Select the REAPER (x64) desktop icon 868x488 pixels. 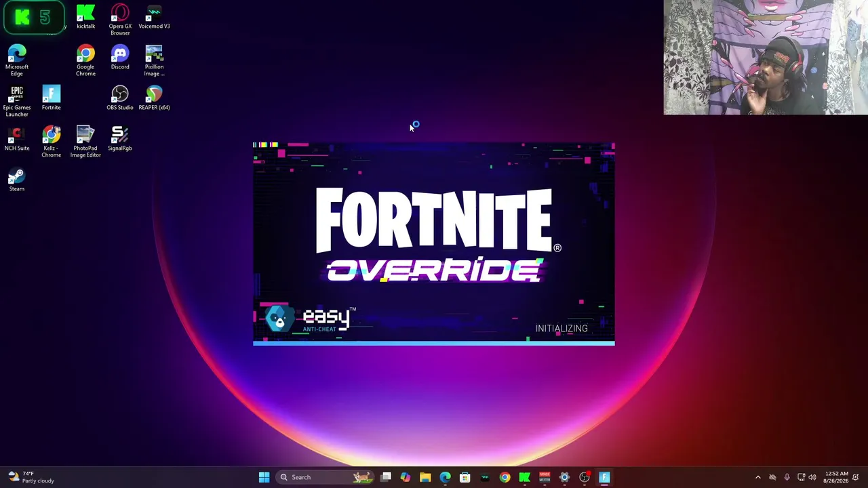[x=154, y=98]
